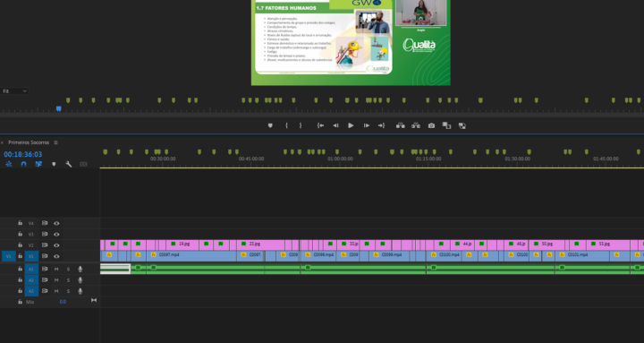Open Timeline Display Settings wrench
644x343 pixels.
point(69,164)
